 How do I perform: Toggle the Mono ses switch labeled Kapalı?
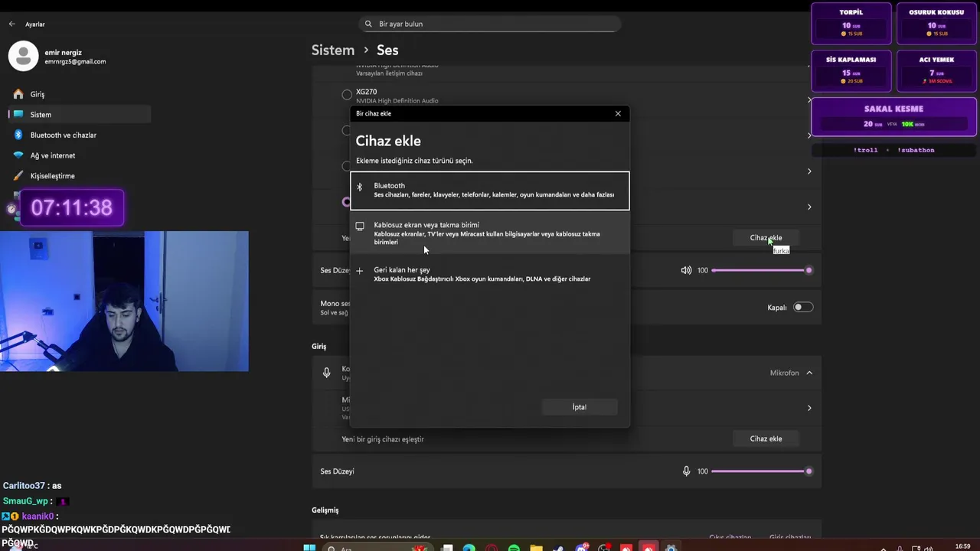[803, 307]
